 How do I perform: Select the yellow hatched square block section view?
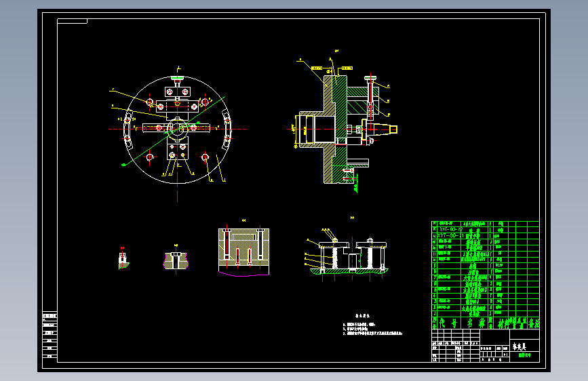click(x=243, y=252)
